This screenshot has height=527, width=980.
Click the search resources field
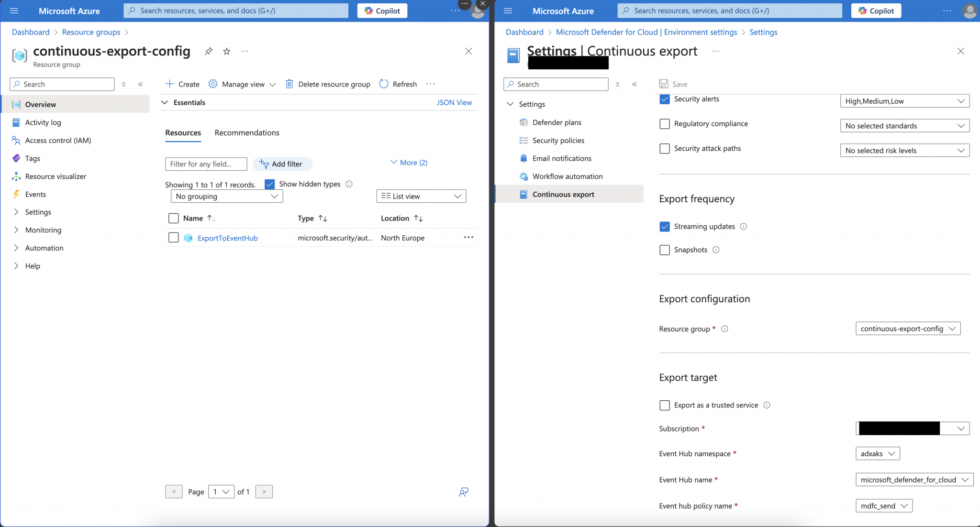coord(235,11)
